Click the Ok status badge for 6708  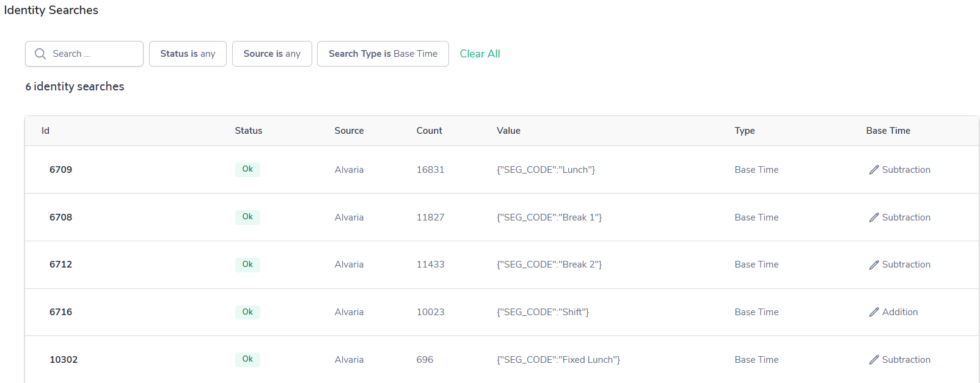pos(247,217)
